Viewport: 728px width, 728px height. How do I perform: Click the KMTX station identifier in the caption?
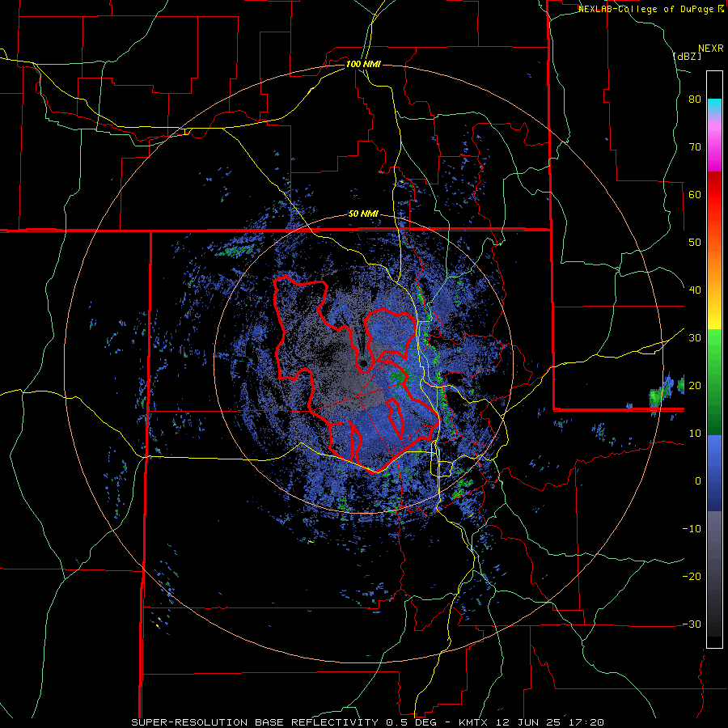[x=475, y=722]
